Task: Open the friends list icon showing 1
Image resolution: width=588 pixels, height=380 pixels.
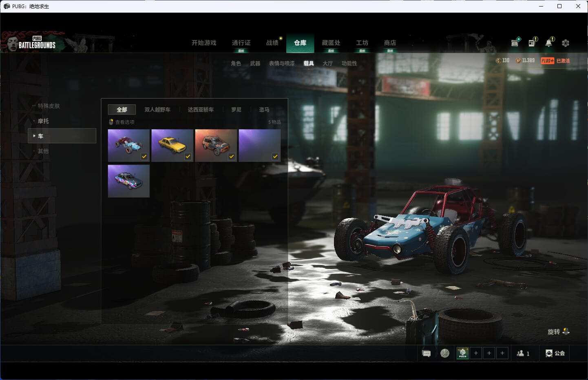Action: (523, 353)
